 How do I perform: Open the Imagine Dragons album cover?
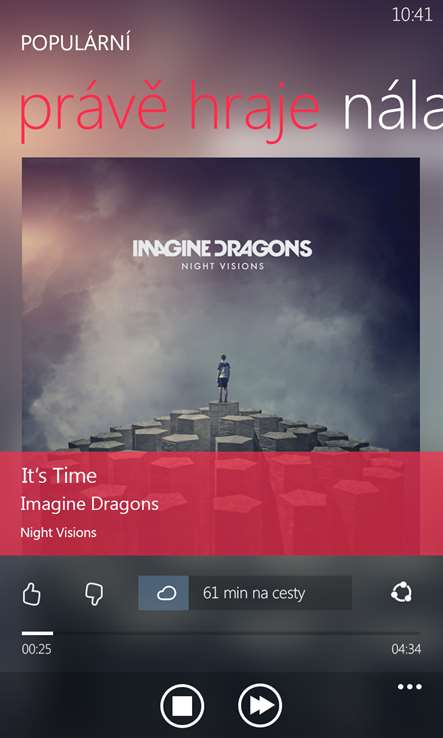(x=221, y=305)
